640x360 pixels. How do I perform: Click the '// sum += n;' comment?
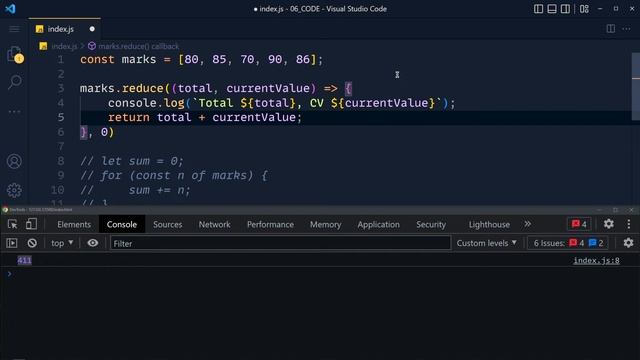click(135, 190)
